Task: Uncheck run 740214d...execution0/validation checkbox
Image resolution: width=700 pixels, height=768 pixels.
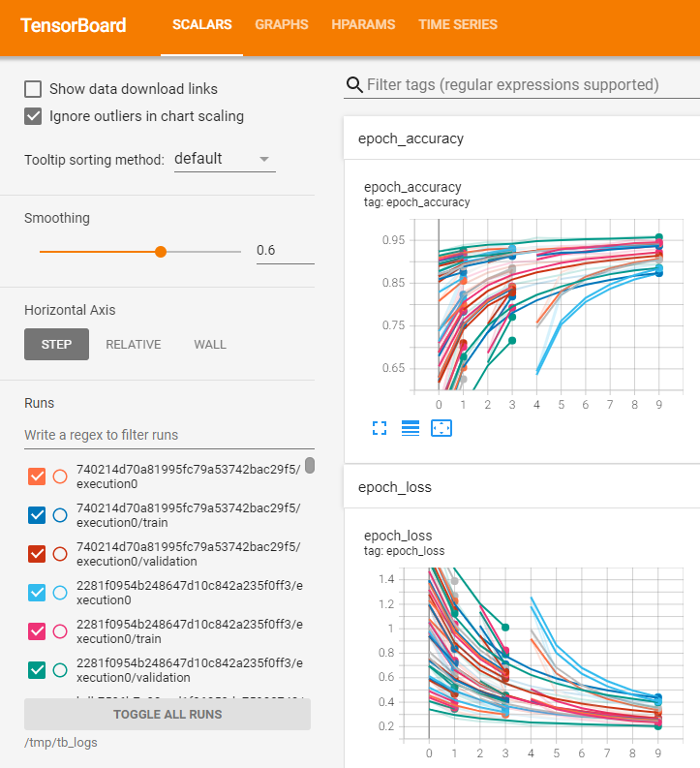Action: click(x=37, y=553)
